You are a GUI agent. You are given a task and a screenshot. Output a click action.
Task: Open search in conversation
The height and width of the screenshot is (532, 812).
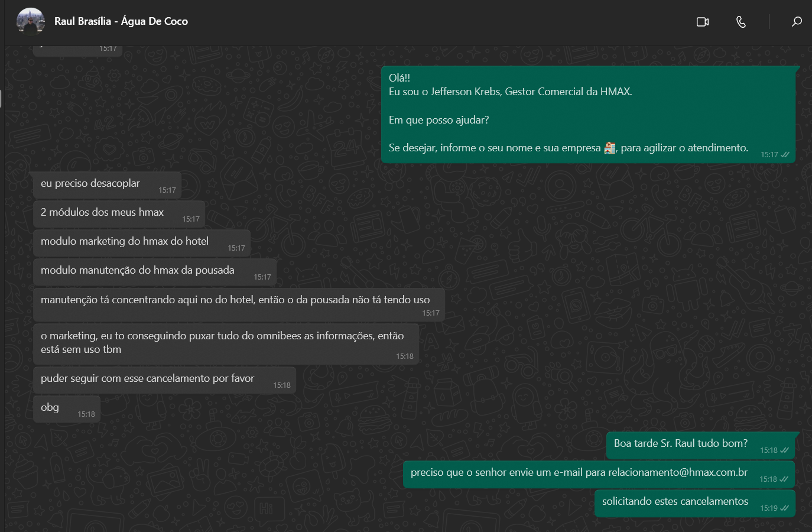797,22
